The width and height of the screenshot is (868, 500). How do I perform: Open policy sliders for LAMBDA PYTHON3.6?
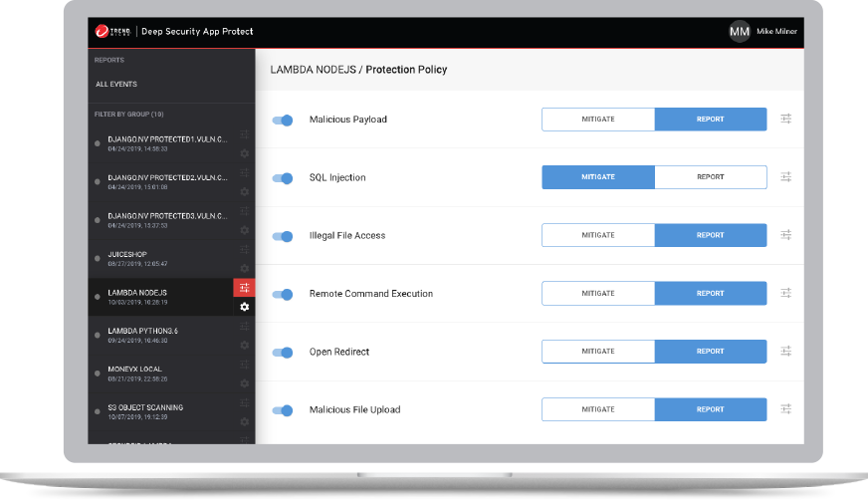point(244,326)
